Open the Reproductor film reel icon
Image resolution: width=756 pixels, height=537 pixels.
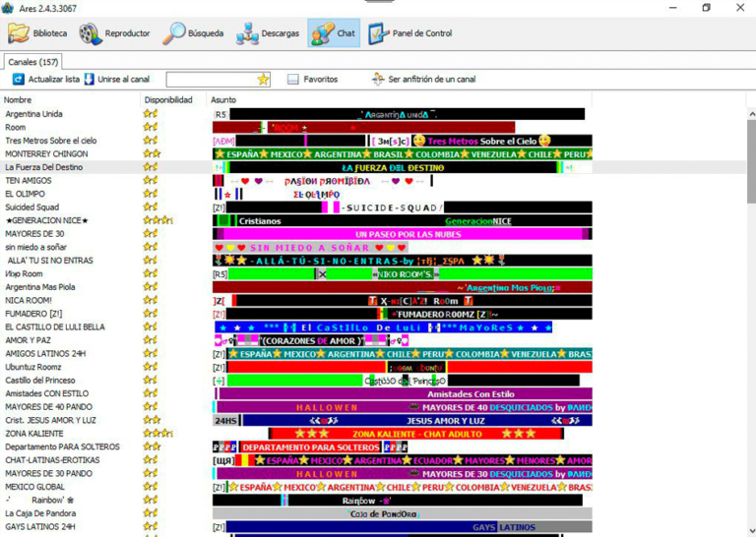pyautogui.click(x=91, y=33)
